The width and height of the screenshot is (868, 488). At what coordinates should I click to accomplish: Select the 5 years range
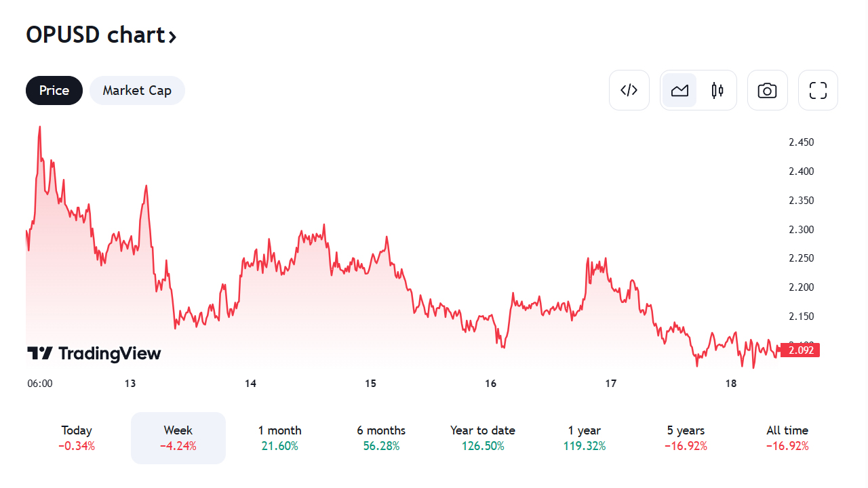point(686,438)
